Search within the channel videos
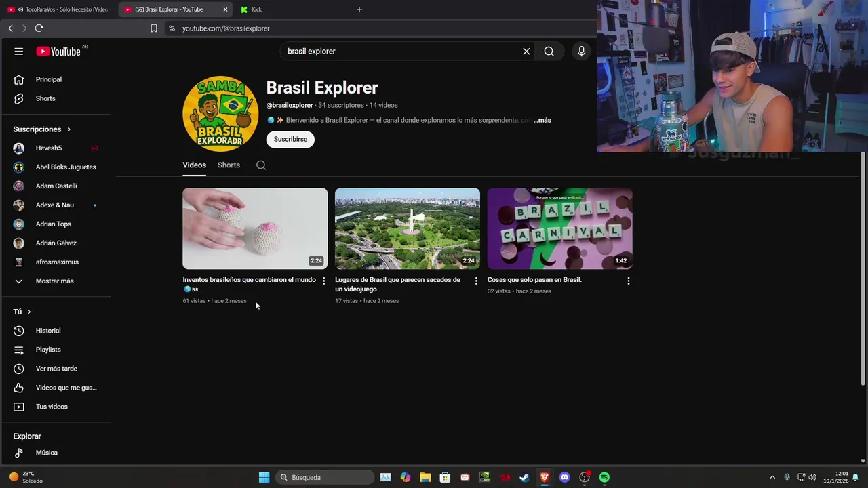The width and height of the screenshot is (868, 488). click(x=261, y=165)
